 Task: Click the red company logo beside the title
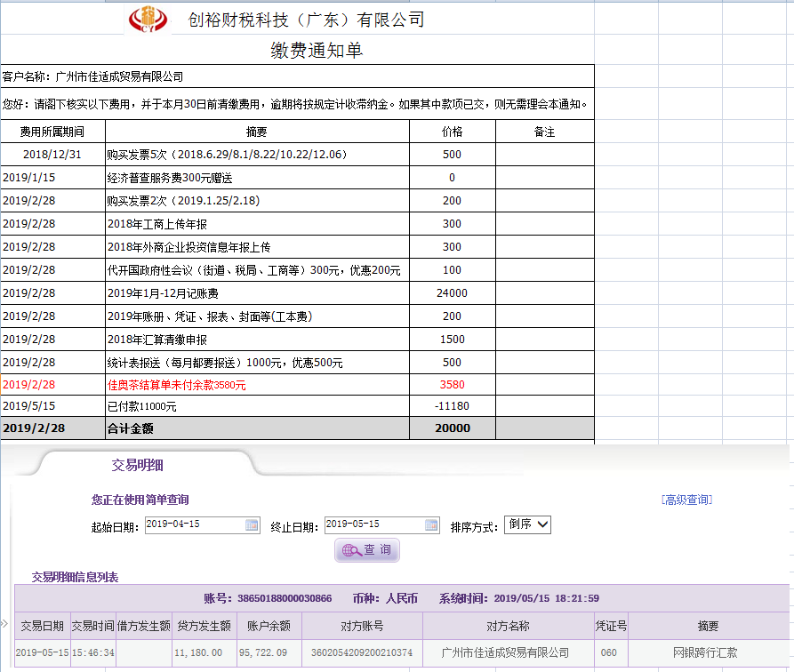[148, 20]
